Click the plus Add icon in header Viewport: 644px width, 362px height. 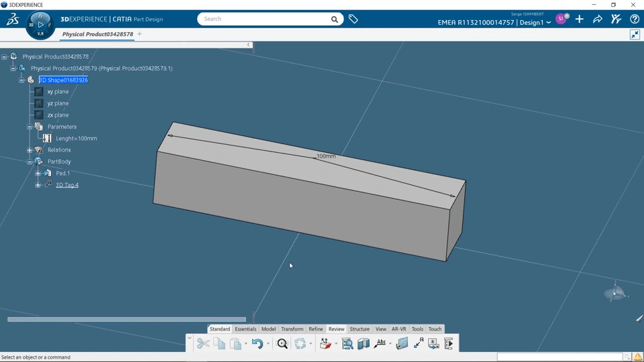tap(580, 19)
